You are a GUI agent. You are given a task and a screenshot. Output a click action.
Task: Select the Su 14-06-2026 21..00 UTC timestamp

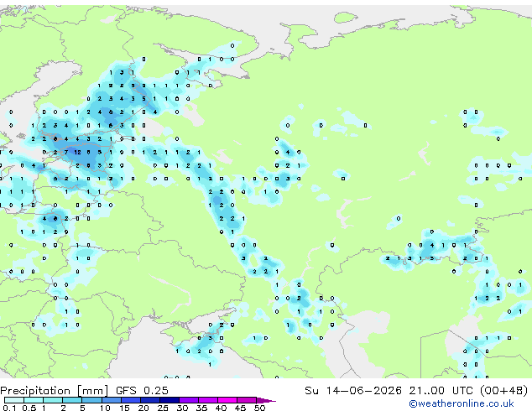tap(416, 391)
